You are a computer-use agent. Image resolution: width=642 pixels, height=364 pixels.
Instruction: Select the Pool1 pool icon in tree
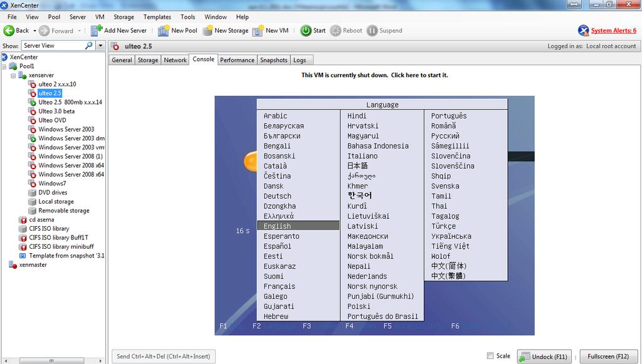(x=13, y=66)
